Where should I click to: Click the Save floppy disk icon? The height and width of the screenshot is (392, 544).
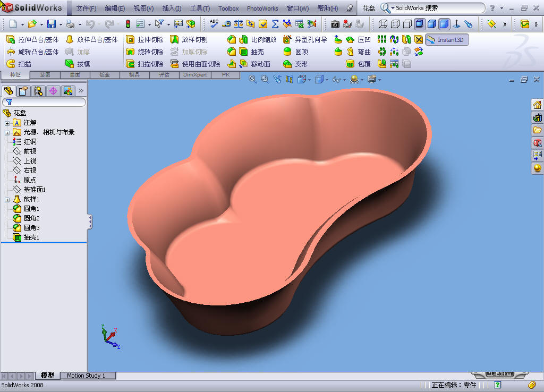(x=52, y=24)
